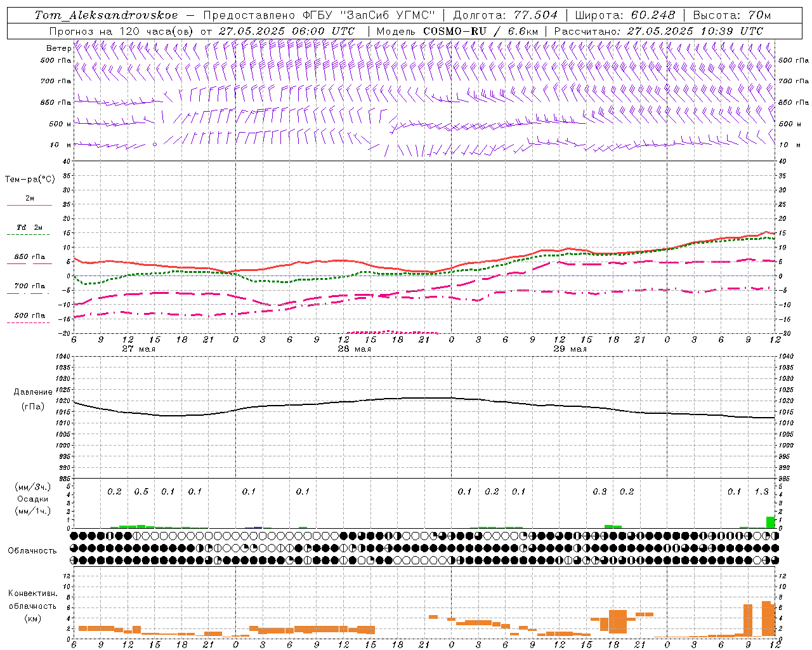
Task: Click the (км) unit label
Action: point(32,618)
